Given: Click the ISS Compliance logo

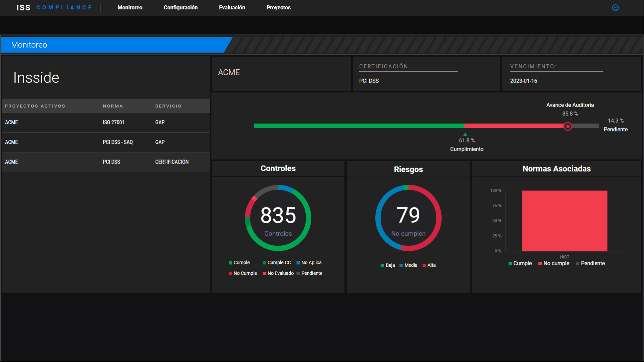Looking at the screenshot, I should point(54,8).
